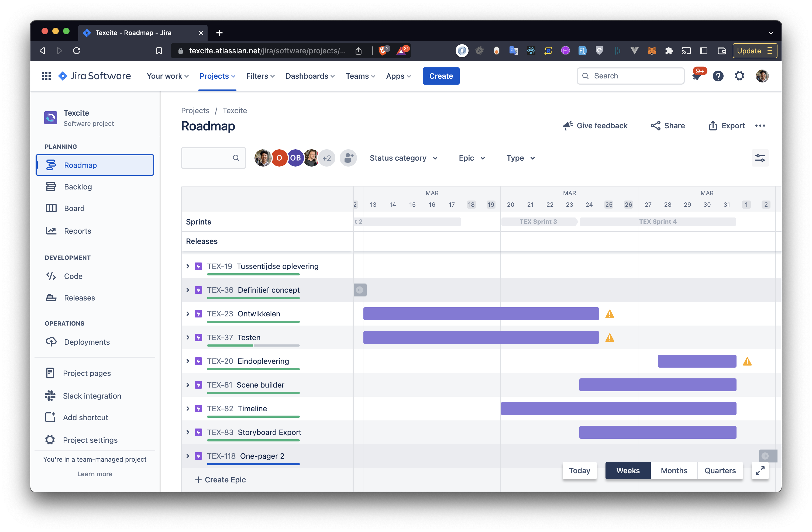Open Slack integration in sidebar
Image resolution: width=812 pixels, height=532 pixels.
click(x=92, y=396)
